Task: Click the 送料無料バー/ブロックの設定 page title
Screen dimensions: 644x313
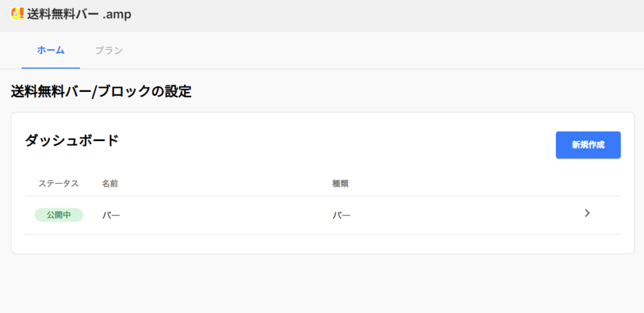Action: [x=101, y=92]
